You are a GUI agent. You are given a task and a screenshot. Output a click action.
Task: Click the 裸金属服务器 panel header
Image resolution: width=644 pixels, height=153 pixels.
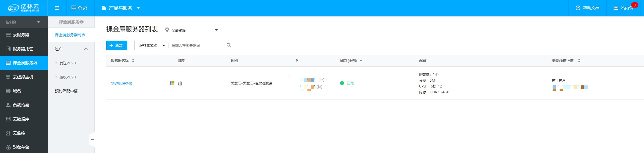pos(71,22)
